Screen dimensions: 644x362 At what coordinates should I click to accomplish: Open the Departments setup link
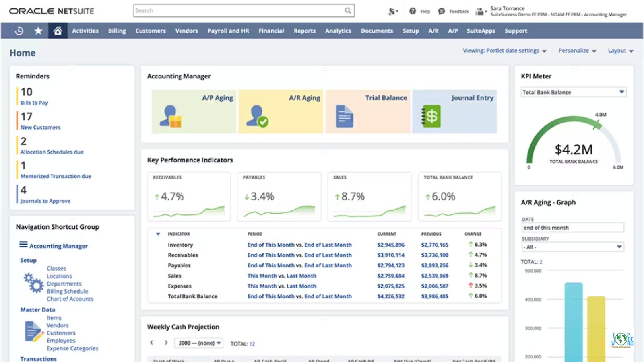(64, 284)
